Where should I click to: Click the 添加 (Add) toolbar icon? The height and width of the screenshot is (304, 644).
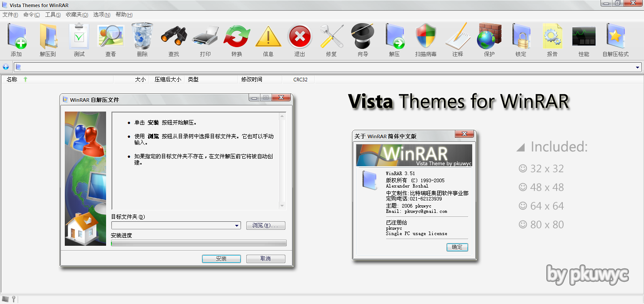(x=17, y=40)
